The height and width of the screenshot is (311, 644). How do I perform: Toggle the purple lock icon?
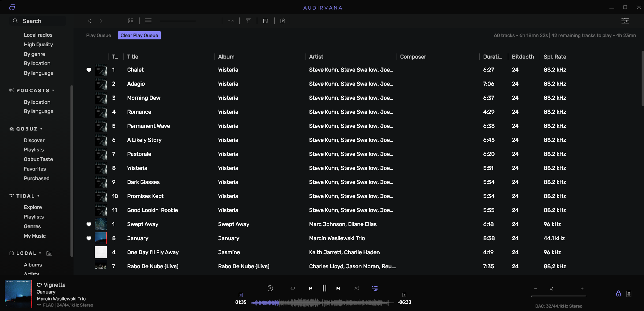click(618, 294)
